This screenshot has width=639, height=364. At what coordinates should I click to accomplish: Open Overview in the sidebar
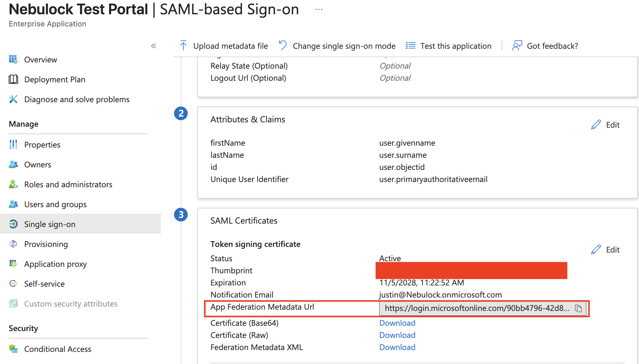click(x=40, y=60)
